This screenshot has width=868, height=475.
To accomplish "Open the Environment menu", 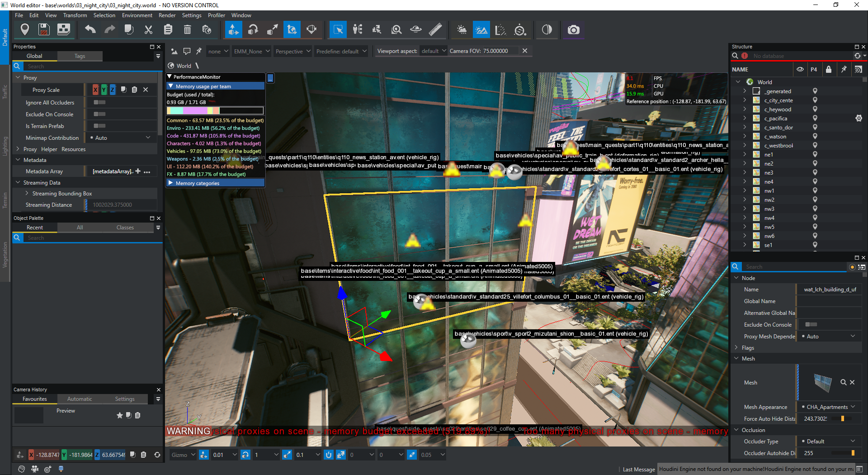I will coord(137,15).
